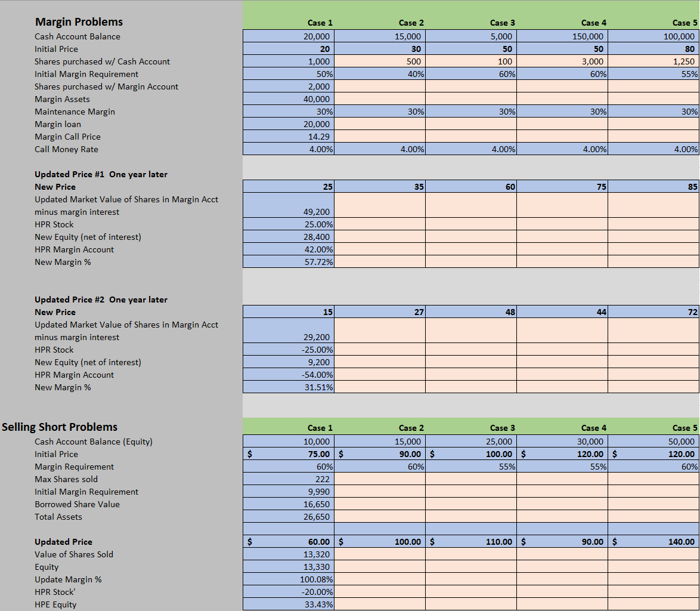
Task: Select Case 4 cash balance 150,000
Action: 562,36
